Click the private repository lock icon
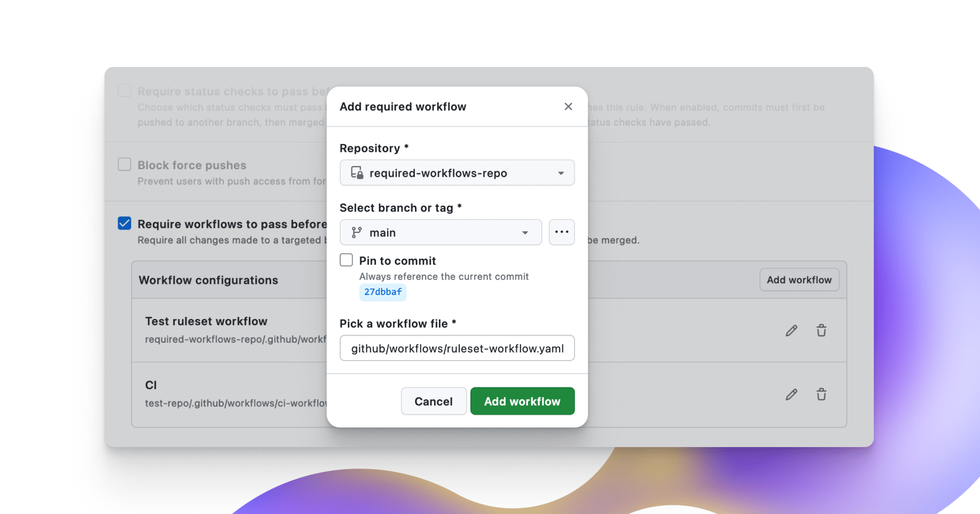980x514 pixels. tap(356, 173)
